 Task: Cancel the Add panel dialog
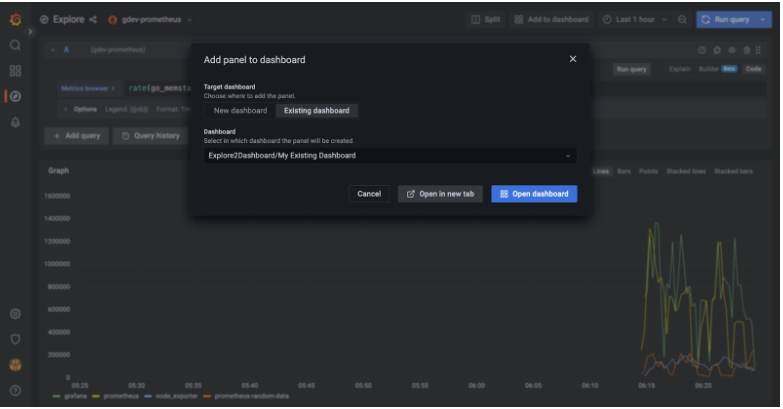tap(369, 194)
